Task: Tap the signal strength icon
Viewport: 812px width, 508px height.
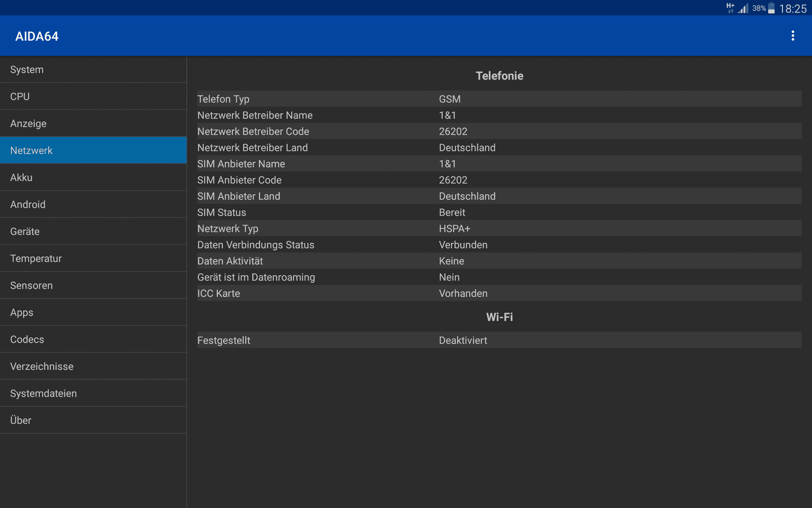Action: pos(743,8)
